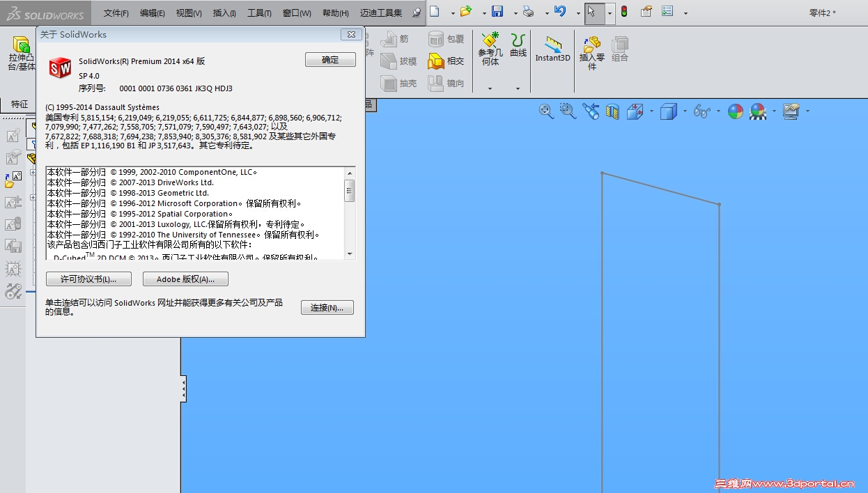Open the 工具(T) menu

click(259, 13)
